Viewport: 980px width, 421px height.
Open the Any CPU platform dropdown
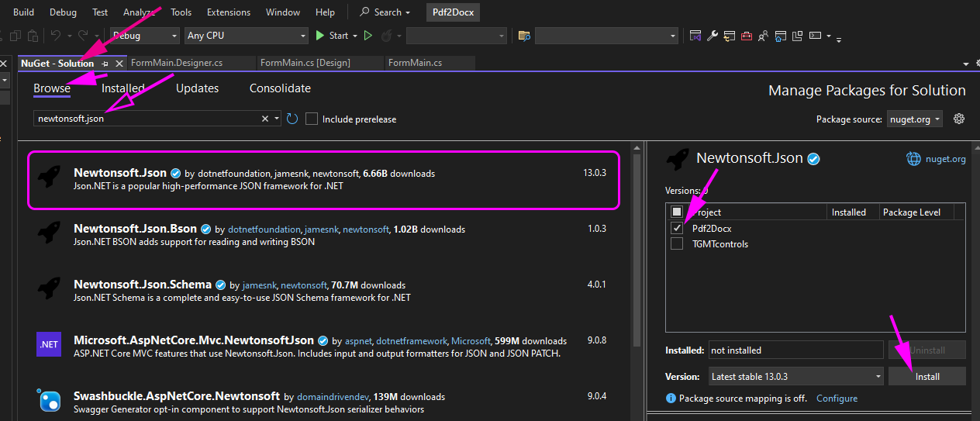[247, 36]
